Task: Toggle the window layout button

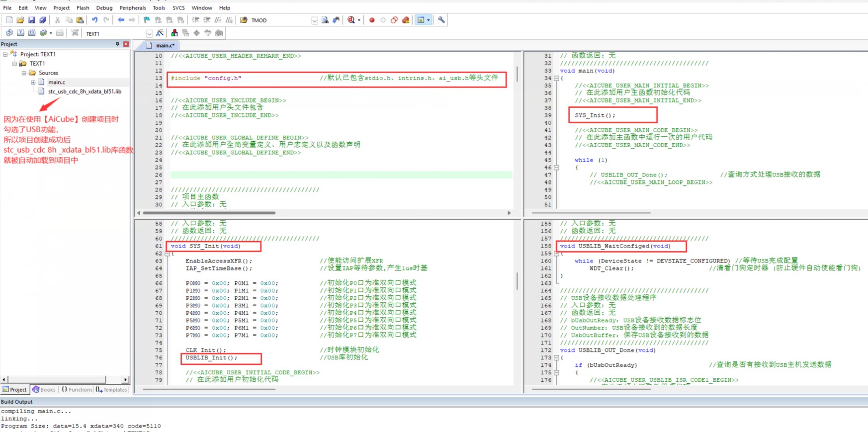Action: coord(421,20)
